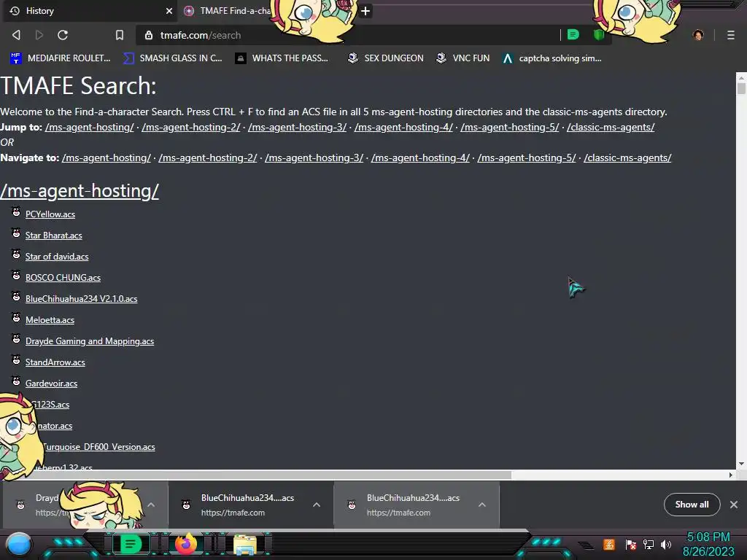Screen dimensions: 747x560
Task: Click the vertical scrollbar up arrow
Action: tap(741, 77)
